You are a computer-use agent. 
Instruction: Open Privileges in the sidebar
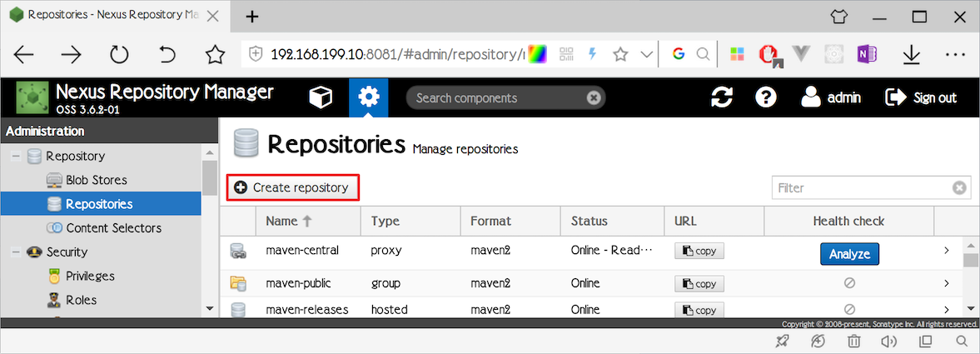click(91, 276)
